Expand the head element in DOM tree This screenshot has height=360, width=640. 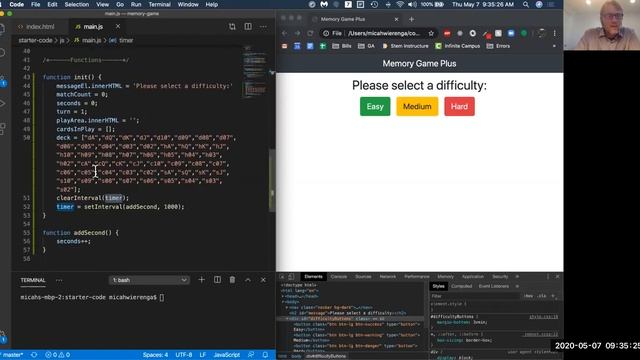pyautogui.click(x=283, y=296)
